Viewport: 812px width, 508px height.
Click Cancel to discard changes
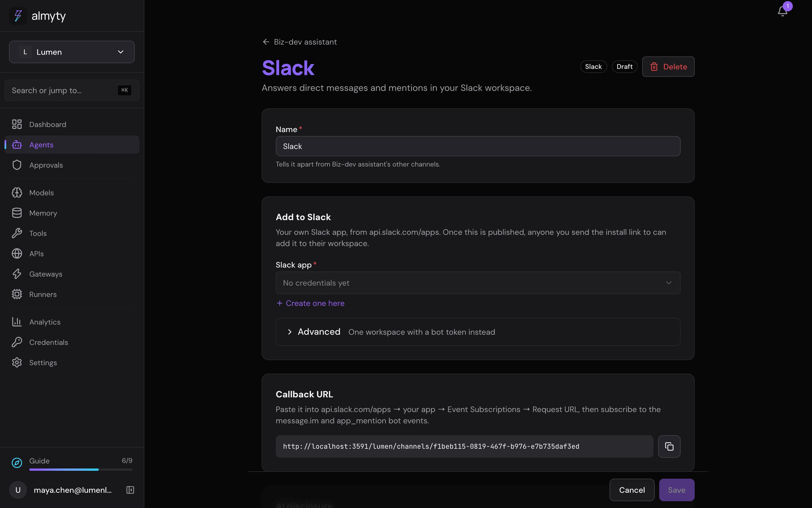pyautogui.click(x=632, y=490)
